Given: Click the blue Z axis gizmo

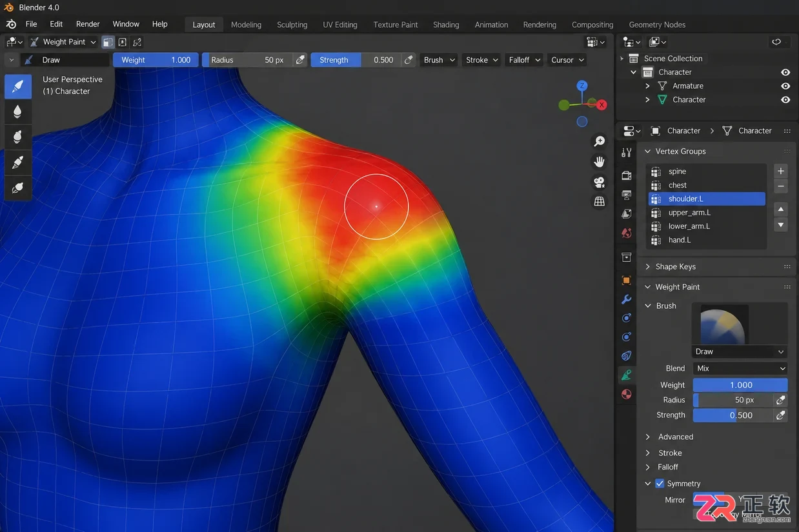Looking at the screenshot, I should click(582, 86).
